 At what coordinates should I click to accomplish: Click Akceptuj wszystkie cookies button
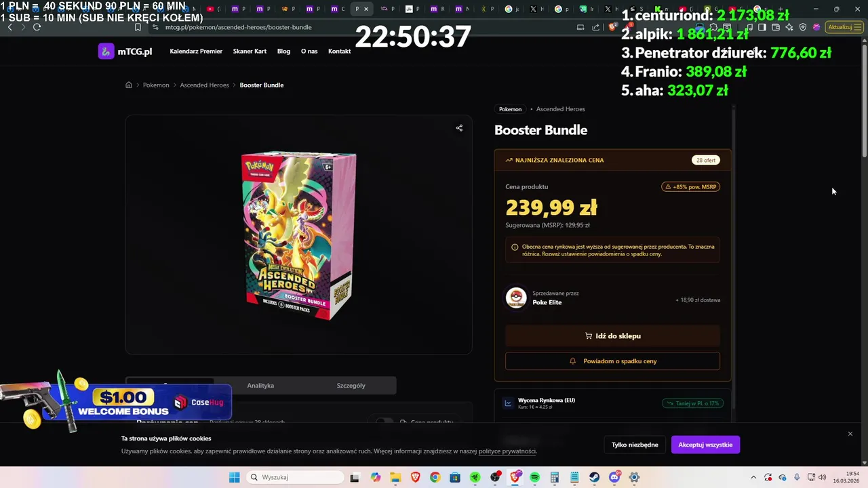[705, 445]
